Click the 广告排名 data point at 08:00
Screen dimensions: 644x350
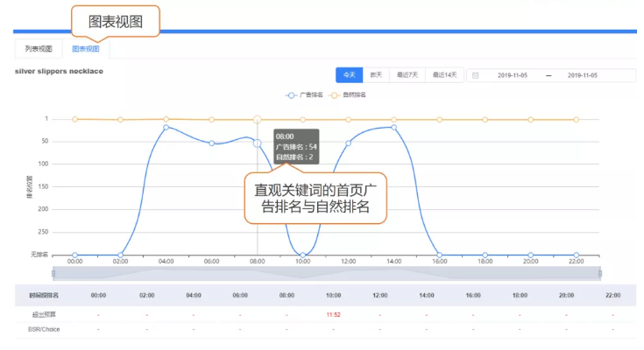[257, 143]
